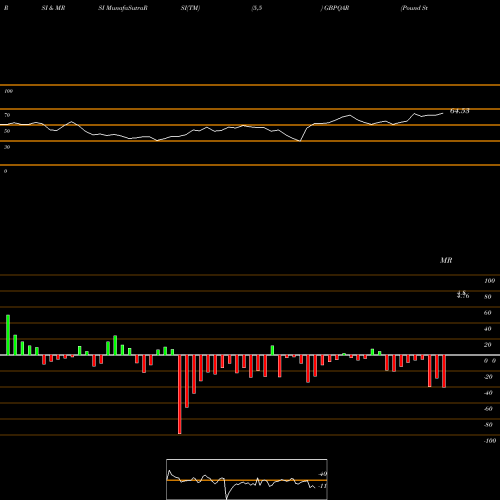Click the RSI axis label 30
The height and width of the screenshot is (500, 500).
click(x=7, y=147)
